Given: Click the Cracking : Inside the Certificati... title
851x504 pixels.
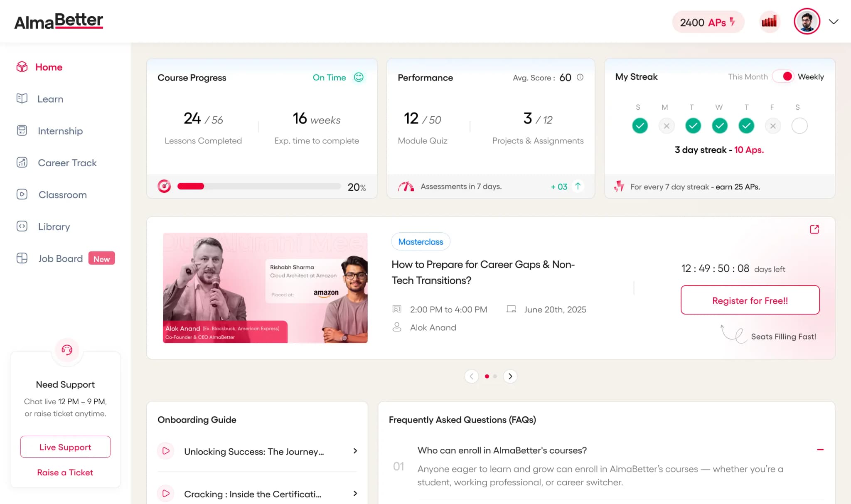Looking at the screenshot, I should coord(253,494).
